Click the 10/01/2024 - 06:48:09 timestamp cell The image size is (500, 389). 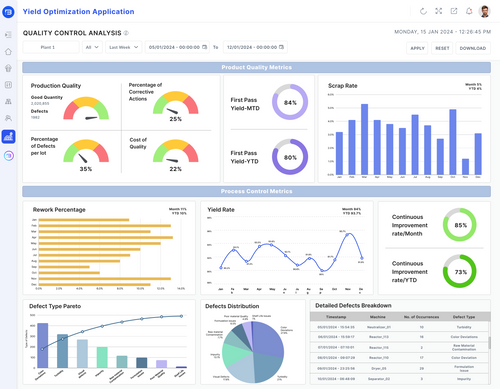(x=336, y=379)
